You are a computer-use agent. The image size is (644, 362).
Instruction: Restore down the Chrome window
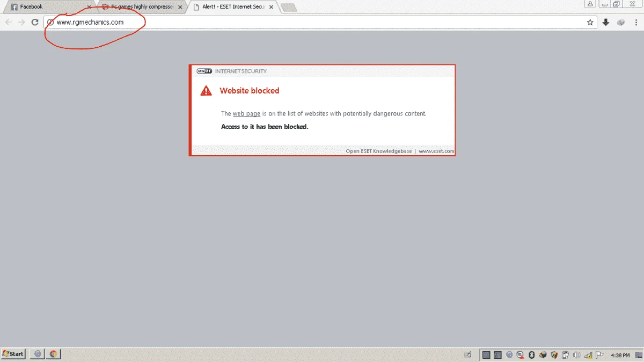[x=617, y=4]
